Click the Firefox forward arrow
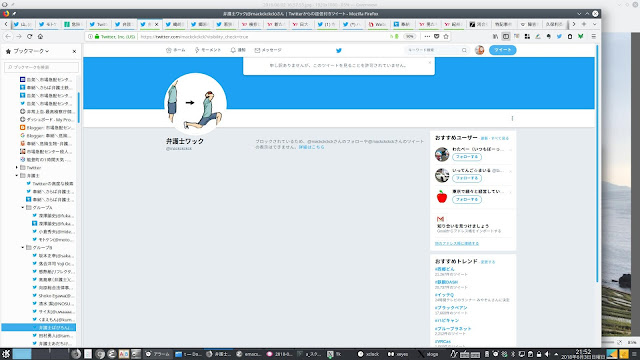The width and height of the screenshot is (640, 360). (19, 36)
